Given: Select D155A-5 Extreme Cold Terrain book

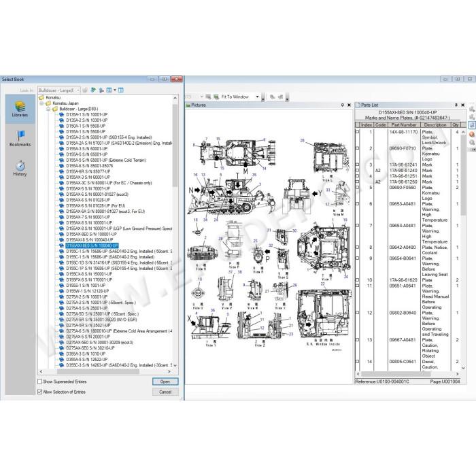Looking at the screenshot, I should tap(105, 160).
